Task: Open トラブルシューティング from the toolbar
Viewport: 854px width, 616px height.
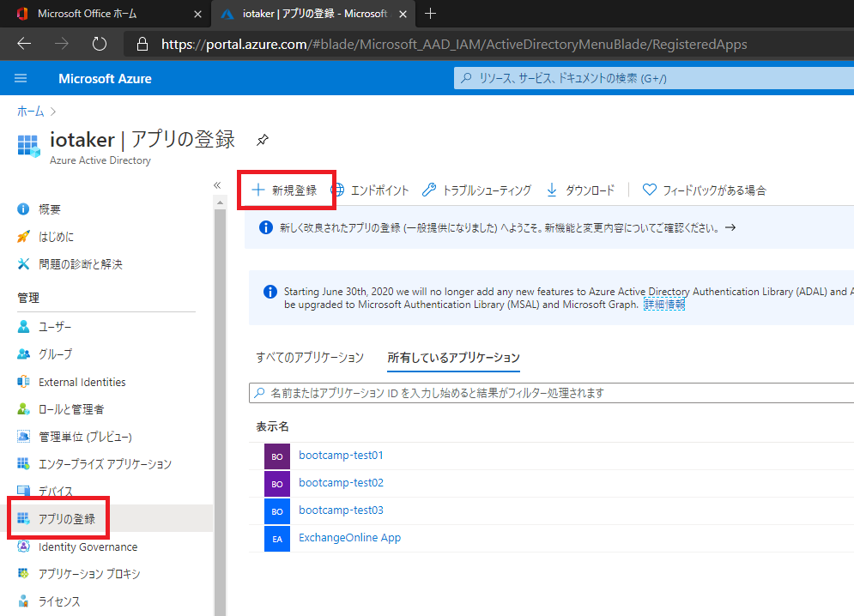Action: tap(476, 190)
